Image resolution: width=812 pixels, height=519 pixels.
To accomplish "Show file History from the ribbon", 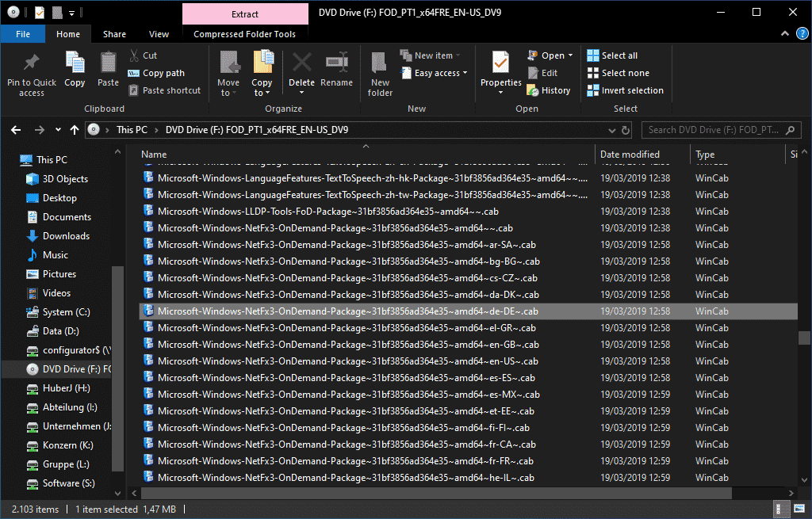I will coord(549,90).
